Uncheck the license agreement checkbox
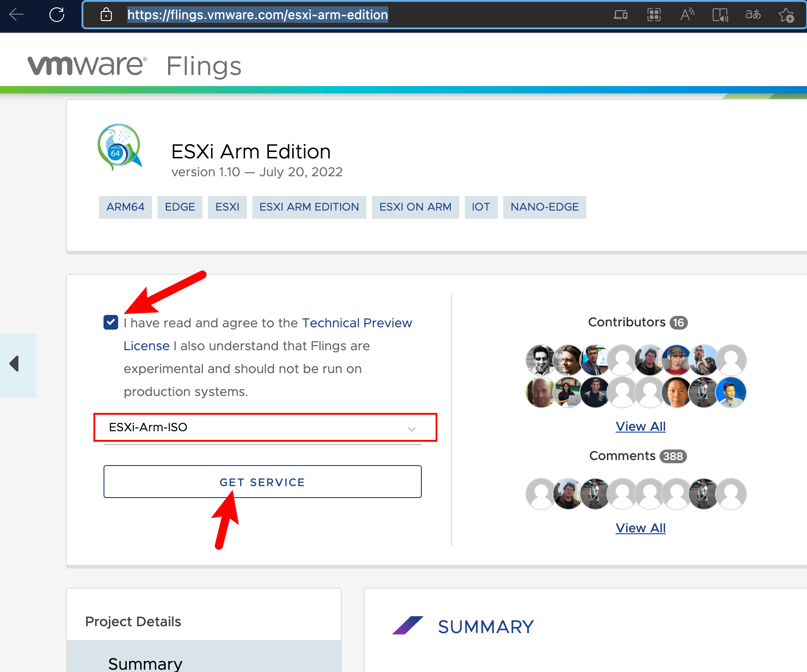The width and height of the screenshot is (807, 672). [111, 322]
